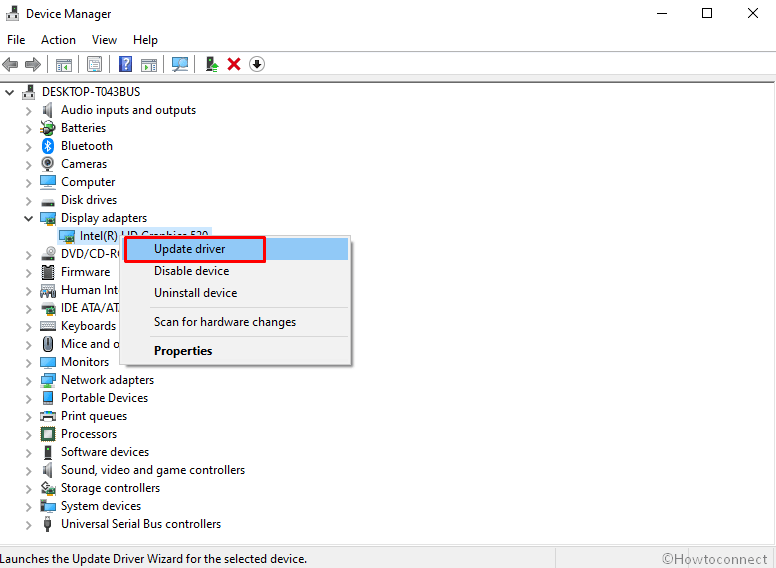Expand the Audio inputs and outputs node

pos(29,111)
